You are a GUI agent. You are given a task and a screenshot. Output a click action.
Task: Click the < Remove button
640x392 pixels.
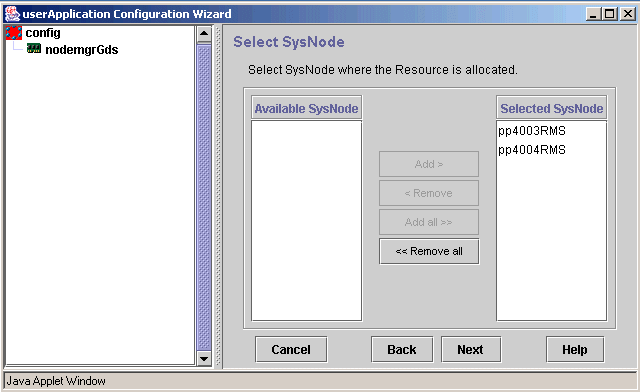click(429, 193)
